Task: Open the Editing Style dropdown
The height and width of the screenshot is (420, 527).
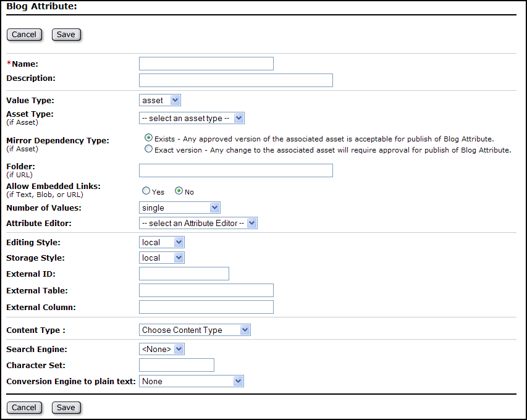Action: (x=162, y=242)
